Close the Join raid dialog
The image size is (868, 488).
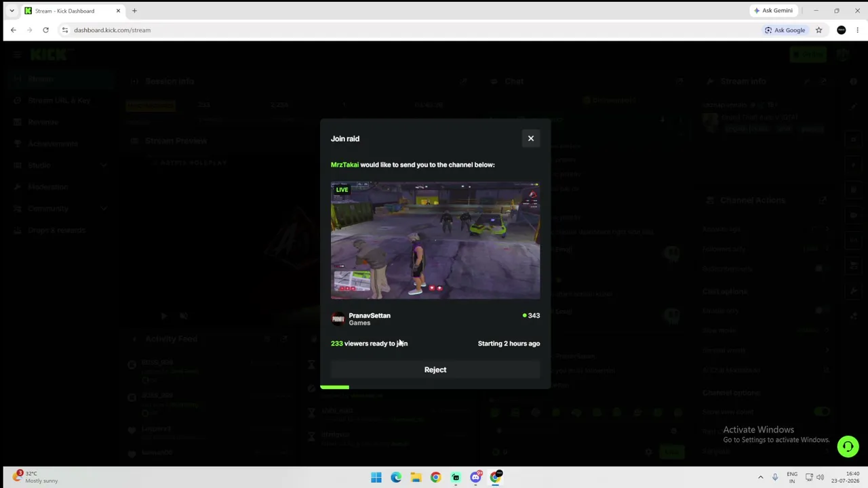(x=531, y=138)
